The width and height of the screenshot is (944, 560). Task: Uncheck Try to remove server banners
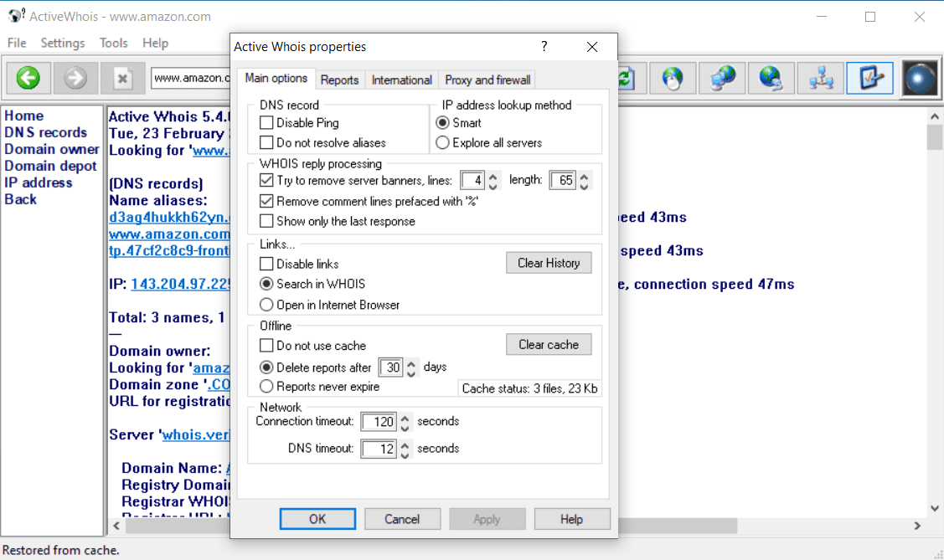(266, 180)
